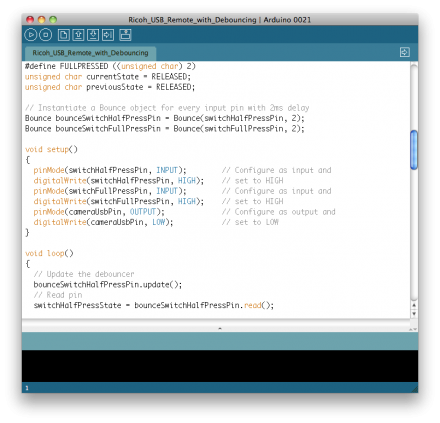Click inside the black console output area
440x423 pixels.
(x=220, y=366)
